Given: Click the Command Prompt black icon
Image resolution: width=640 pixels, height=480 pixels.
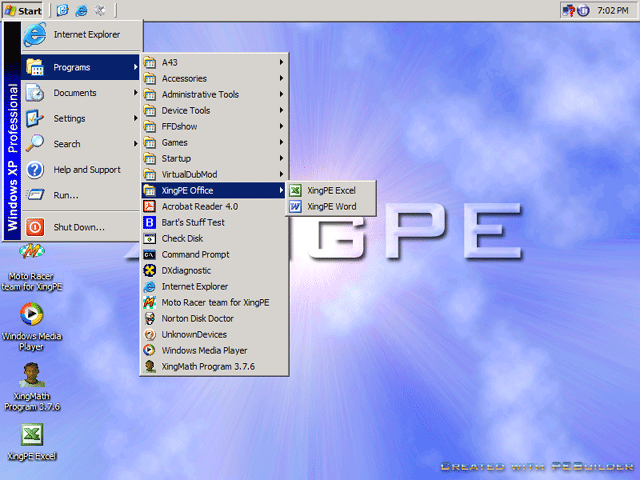Looking at the screenshot, I should point(149,255).
